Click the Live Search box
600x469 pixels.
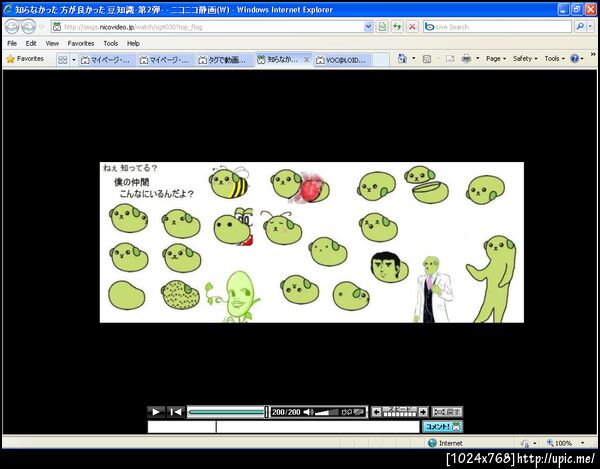497,27
